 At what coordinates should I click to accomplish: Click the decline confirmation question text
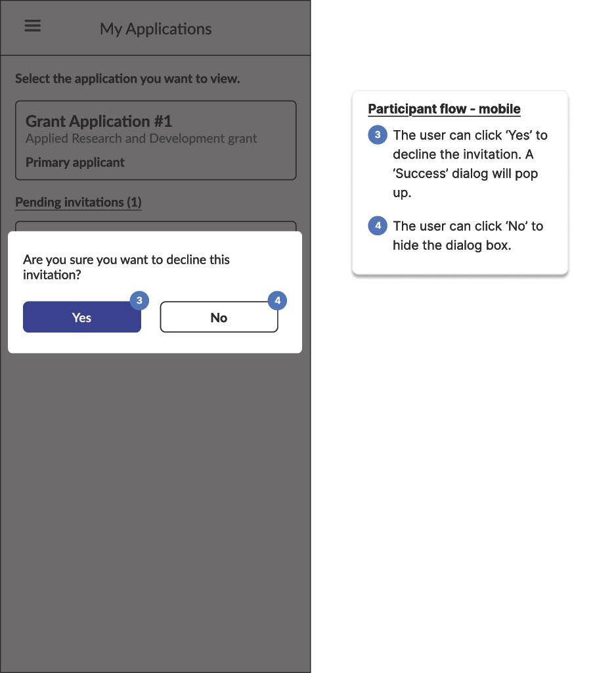pyautogui.click(x=126, y=267)
